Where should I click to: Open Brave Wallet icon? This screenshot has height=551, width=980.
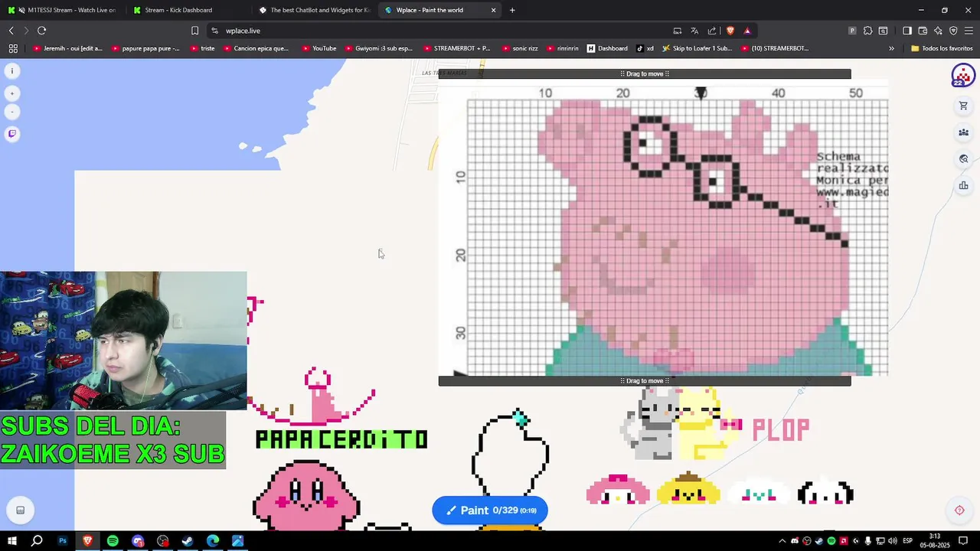pyautogui.click(x=923, y=31)
